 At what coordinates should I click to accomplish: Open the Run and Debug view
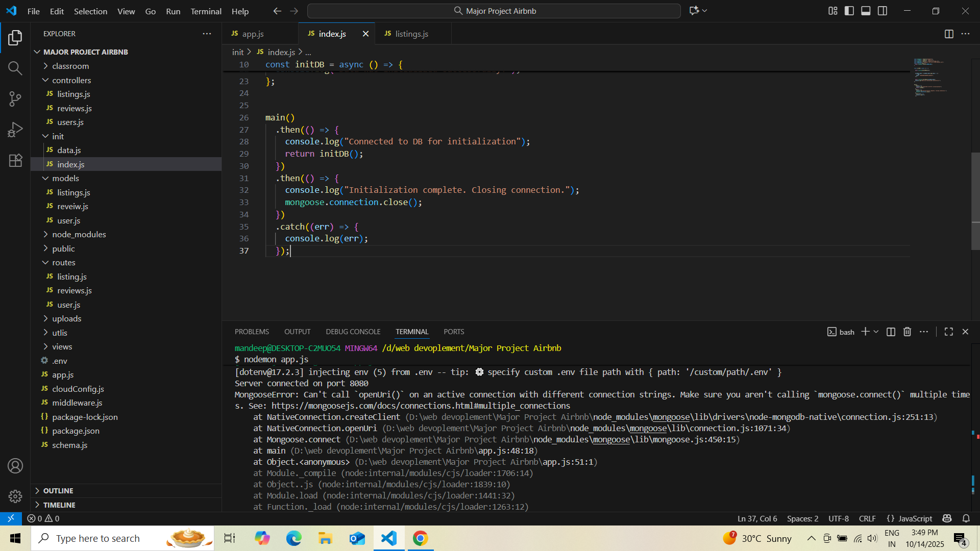(15, 130)
